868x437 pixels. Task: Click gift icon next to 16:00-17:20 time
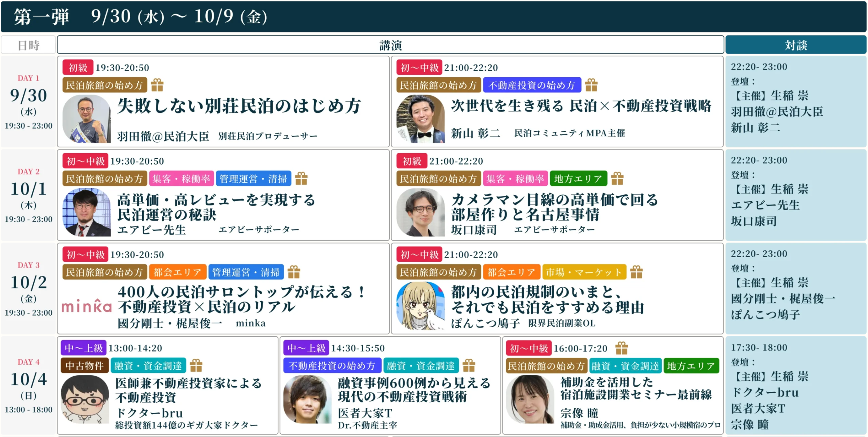622,348
